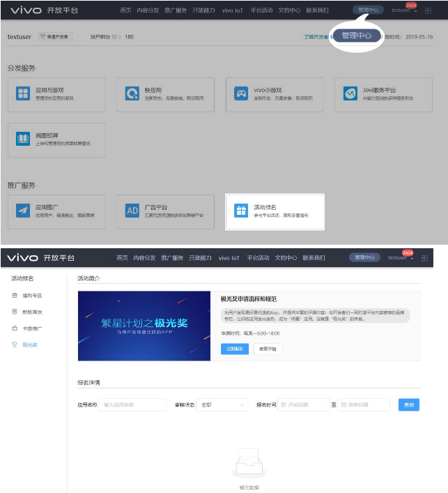
Task: Open the 开始日期 date picker
Action: point(304,404)
